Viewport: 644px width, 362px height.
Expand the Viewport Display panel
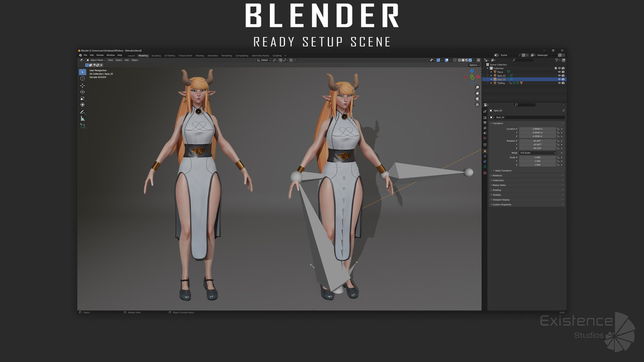pos(501,200)
